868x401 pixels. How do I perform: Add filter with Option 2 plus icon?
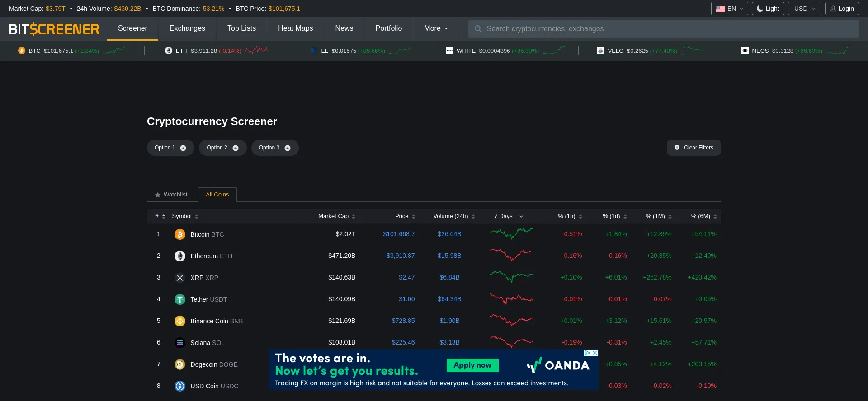(236, 148)
